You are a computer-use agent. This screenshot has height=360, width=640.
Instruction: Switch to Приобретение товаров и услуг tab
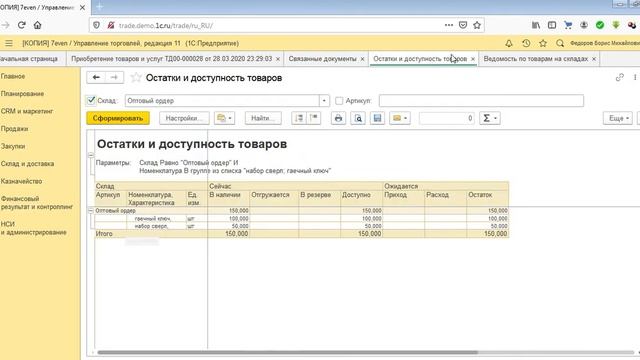pos(171,59)
